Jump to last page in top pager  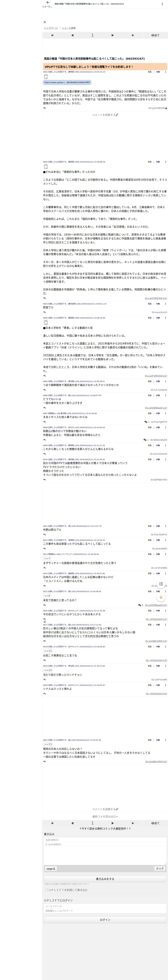(132, 35)
